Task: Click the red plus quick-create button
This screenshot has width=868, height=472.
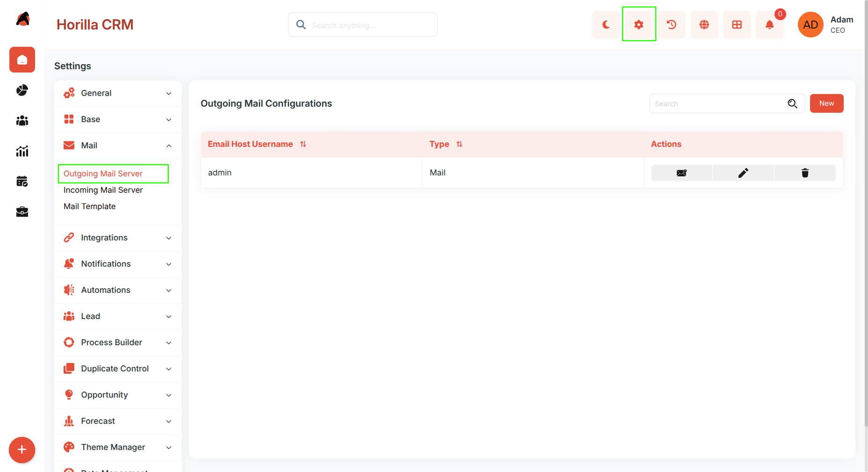Action: (x=22, y=450)
